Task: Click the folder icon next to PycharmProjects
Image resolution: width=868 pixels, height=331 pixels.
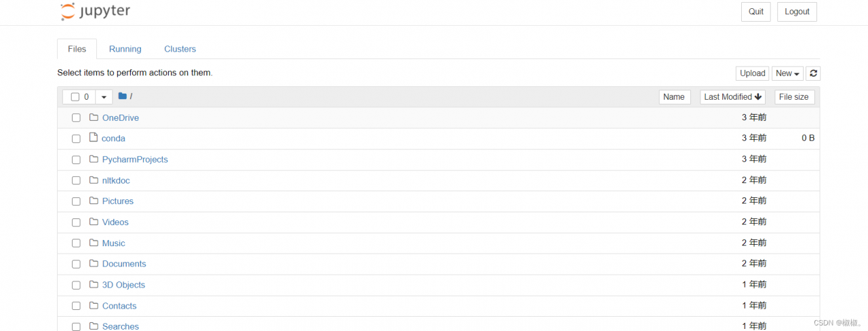Action: 94,159
